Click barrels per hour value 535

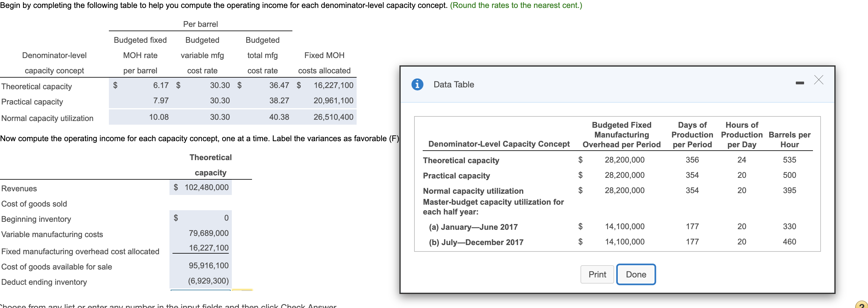[x=789, y=160]
